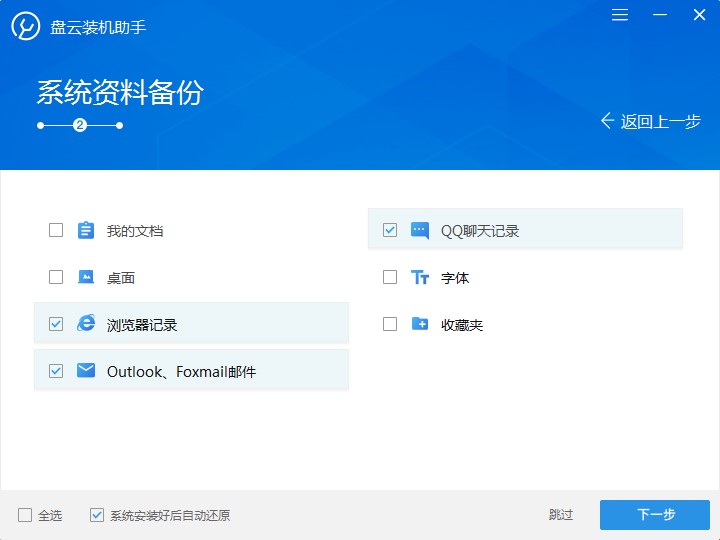Image resolution: width=720 pixels, height=540 pixels.
Task: Click the 字体 font icon
Action: (x=420, y=277)
